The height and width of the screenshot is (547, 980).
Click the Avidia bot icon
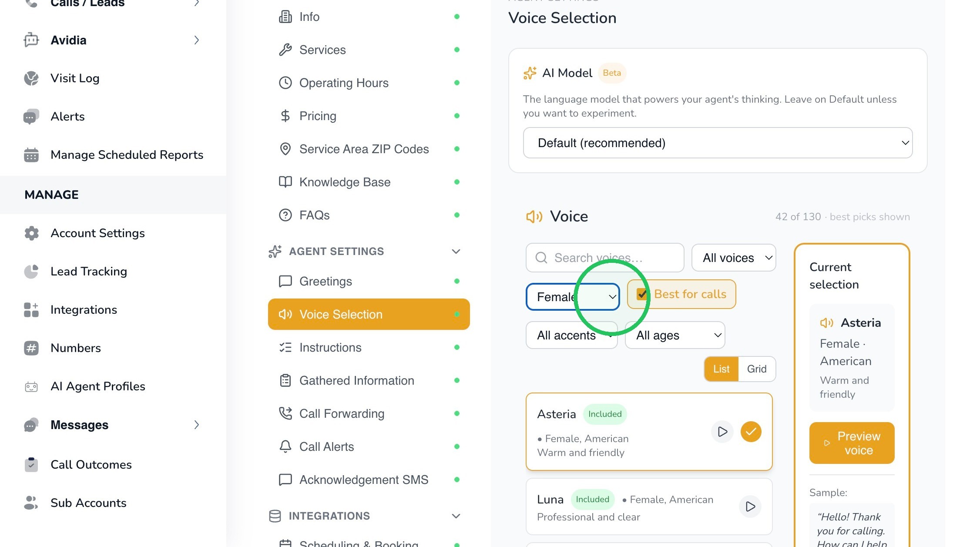31,40
